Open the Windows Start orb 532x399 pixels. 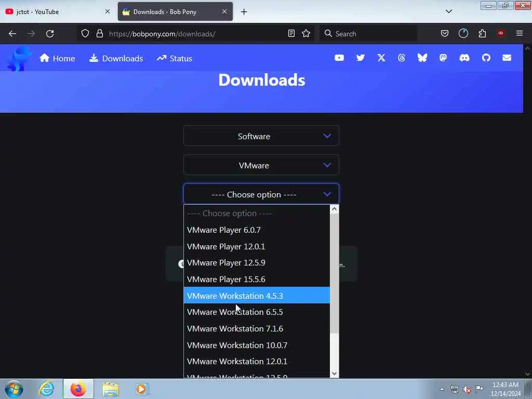point(14,389)
